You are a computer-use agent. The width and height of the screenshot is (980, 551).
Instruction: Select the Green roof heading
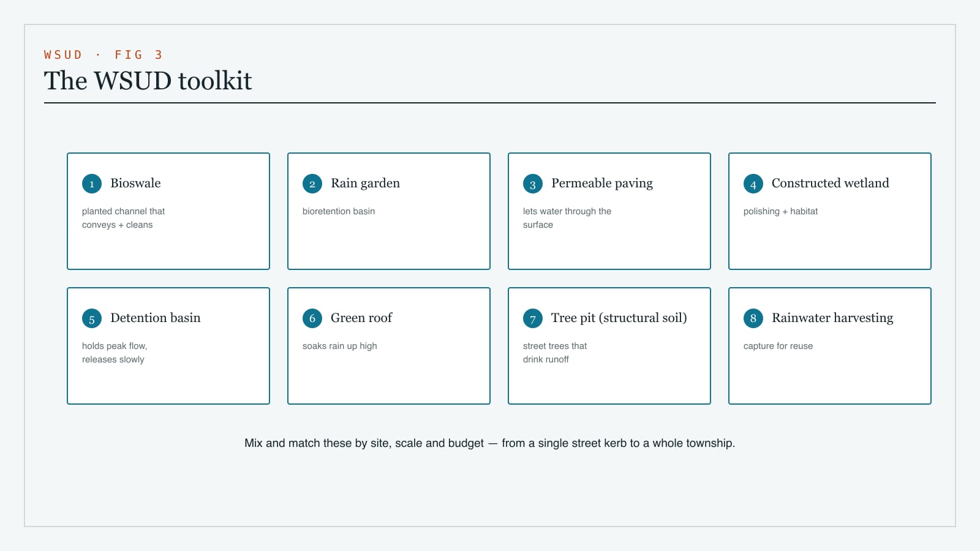coord(361,318)
